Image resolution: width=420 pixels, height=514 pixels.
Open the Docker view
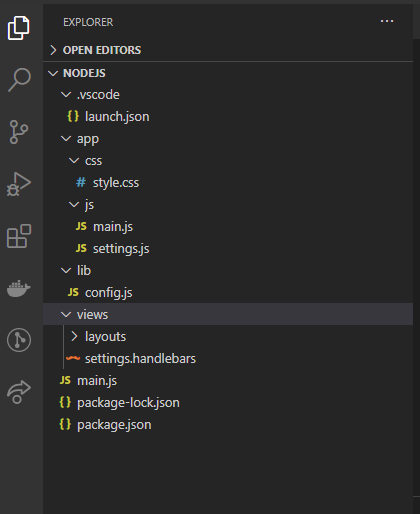tap(19, 288)
